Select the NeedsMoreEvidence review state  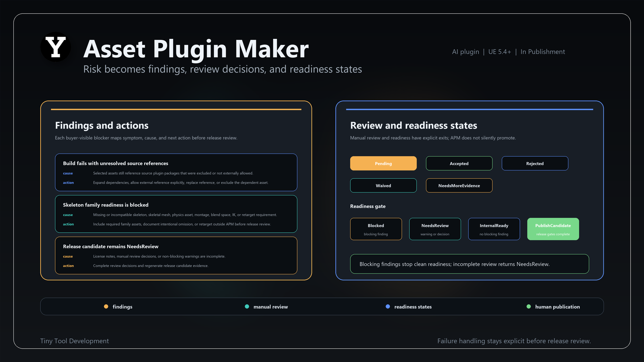(459, 185)
